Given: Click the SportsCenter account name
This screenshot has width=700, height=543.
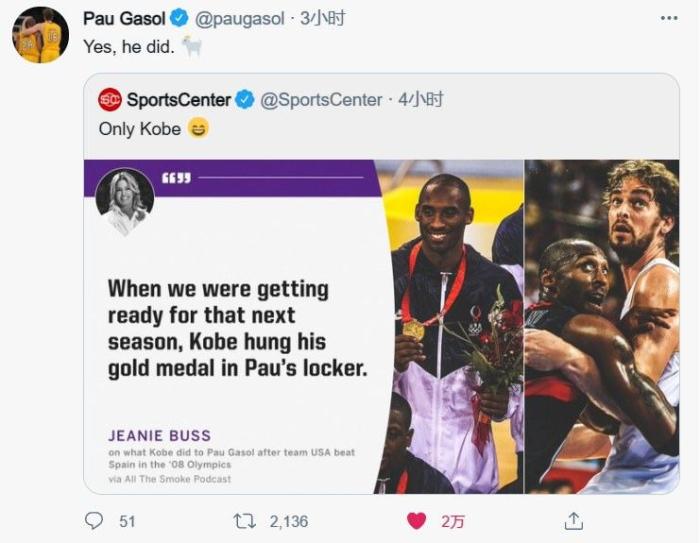Looking at the screenshot, I should point(178,99).
